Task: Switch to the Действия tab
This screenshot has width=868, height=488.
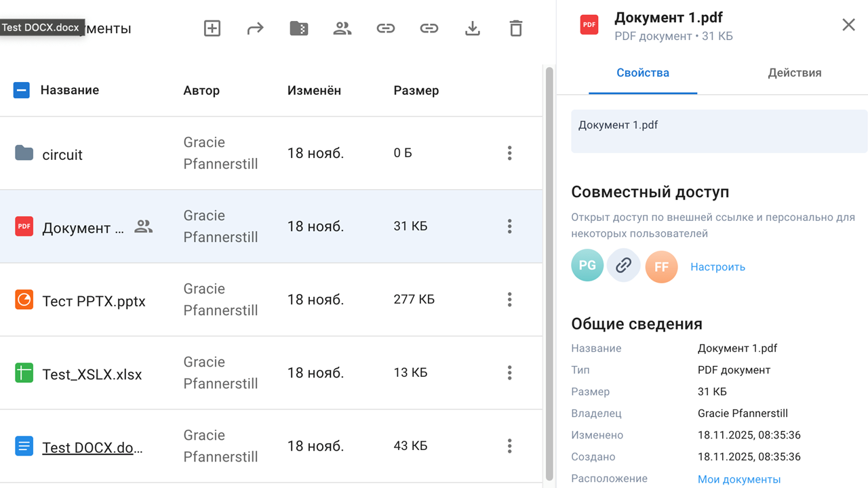Action: (794, 73)
